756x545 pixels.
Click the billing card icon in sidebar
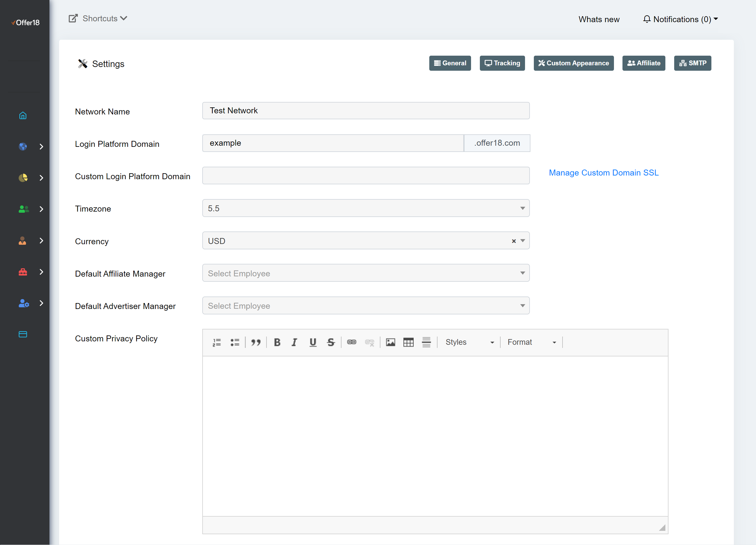coord(23,335)
